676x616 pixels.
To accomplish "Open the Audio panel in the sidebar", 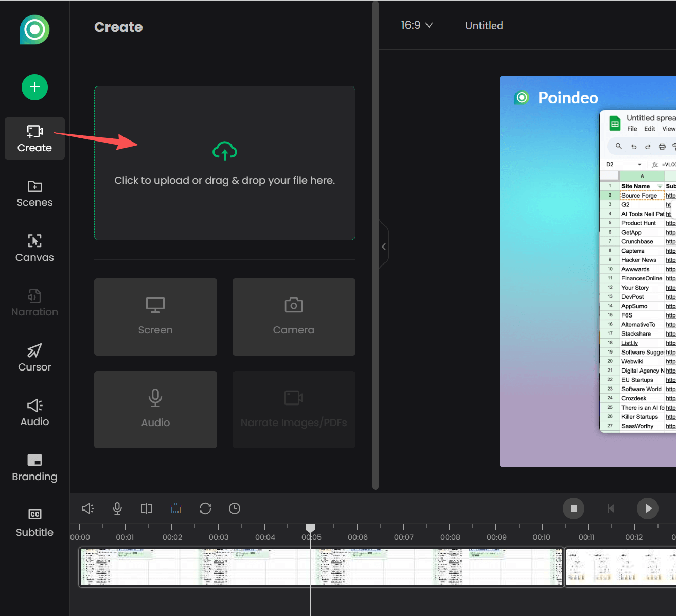I will pos(34,412).
